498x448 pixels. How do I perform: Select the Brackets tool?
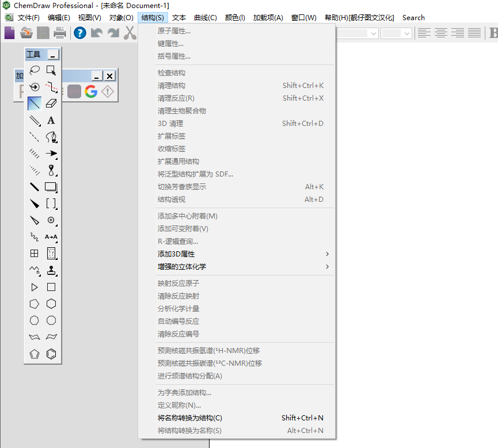tap(51, 204)
